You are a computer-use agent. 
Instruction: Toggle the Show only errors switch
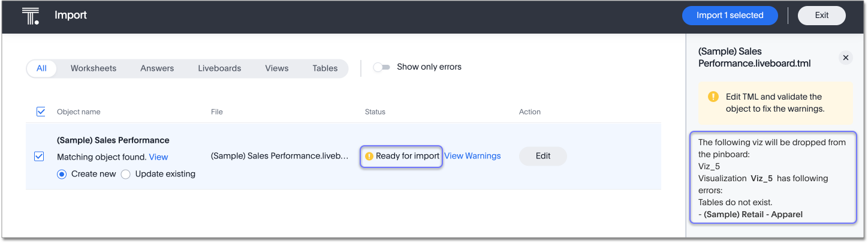(x=381, y=67)
